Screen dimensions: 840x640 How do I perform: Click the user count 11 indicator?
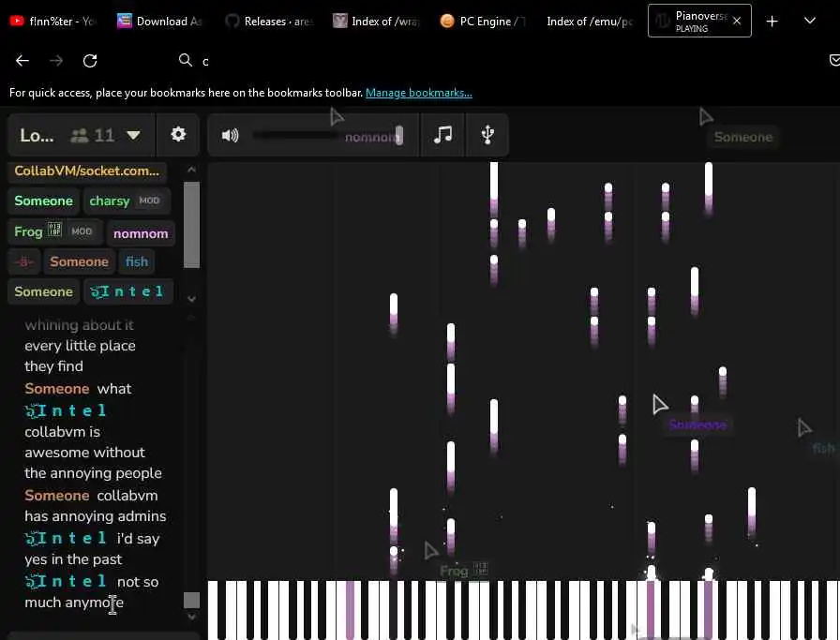(x=93, y=135)
